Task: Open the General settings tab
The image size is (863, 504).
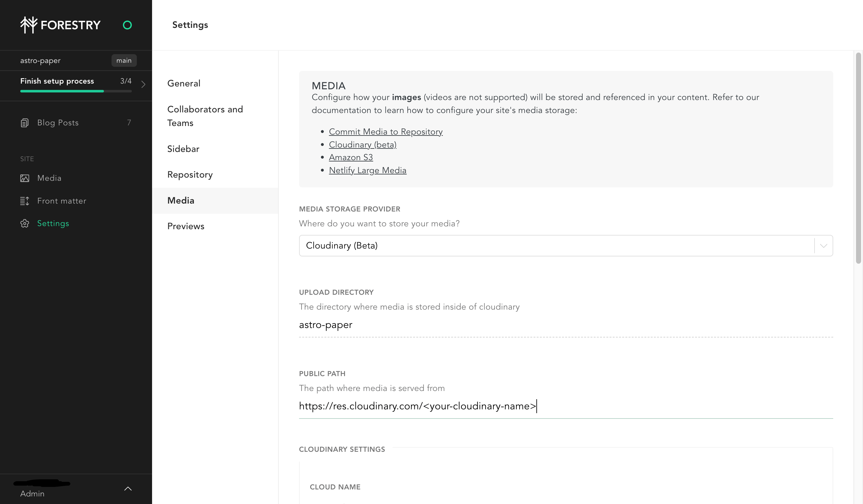Action: pyautogui.click(x=184, y=83)
